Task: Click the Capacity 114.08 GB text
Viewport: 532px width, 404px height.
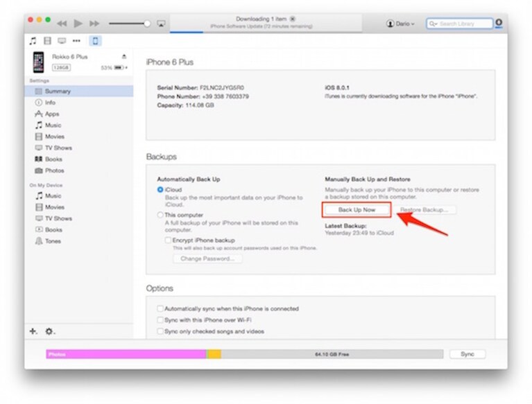Action: click(186, 105)
